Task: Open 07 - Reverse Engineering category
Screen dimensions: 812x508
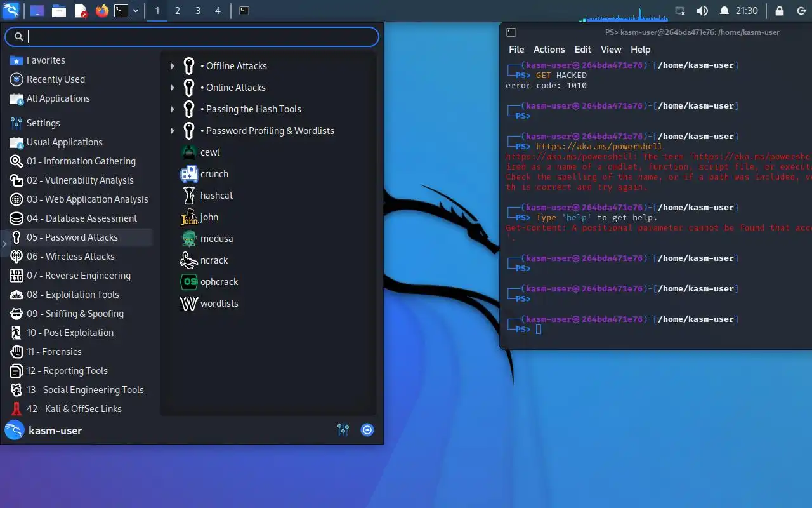Action: click(x=80, y=276)
